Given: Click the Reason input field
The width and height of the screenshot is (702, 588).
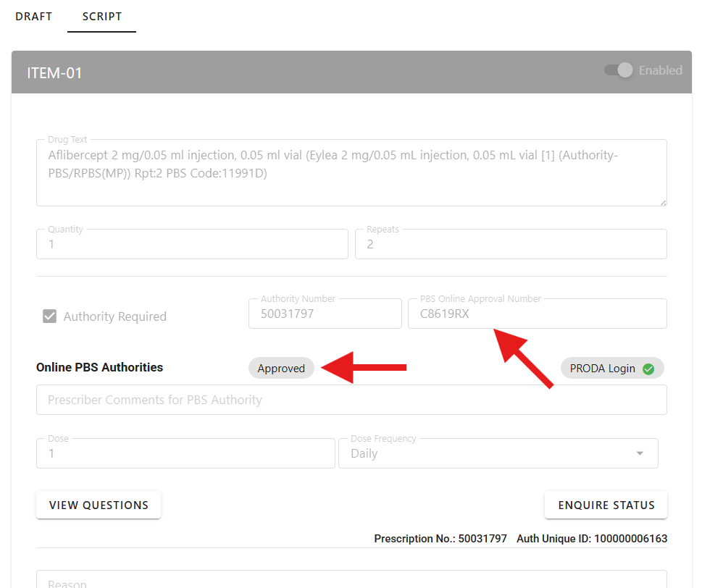Looking at the screenshot, I should pyautogui.click(x=351, y=580).
